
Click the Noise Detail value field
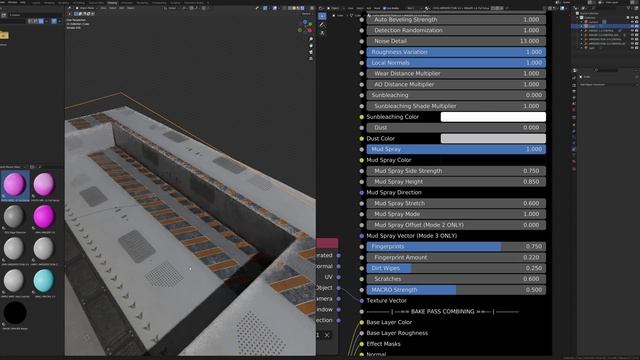tap(456, 41)
